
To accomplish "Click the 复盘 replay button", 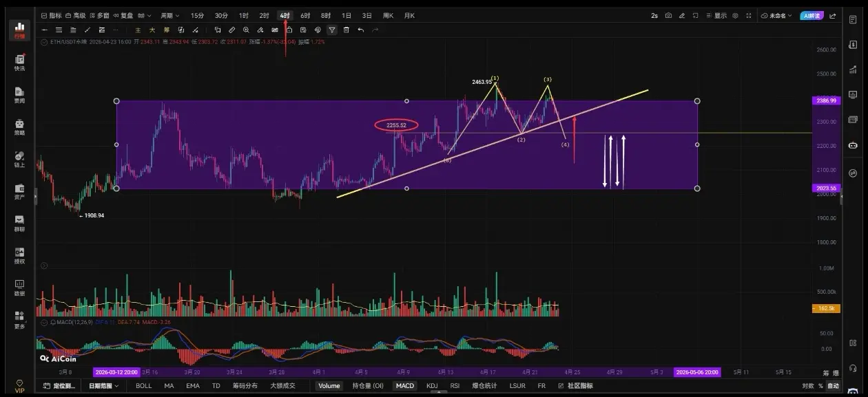I will (x=123, y=15).
